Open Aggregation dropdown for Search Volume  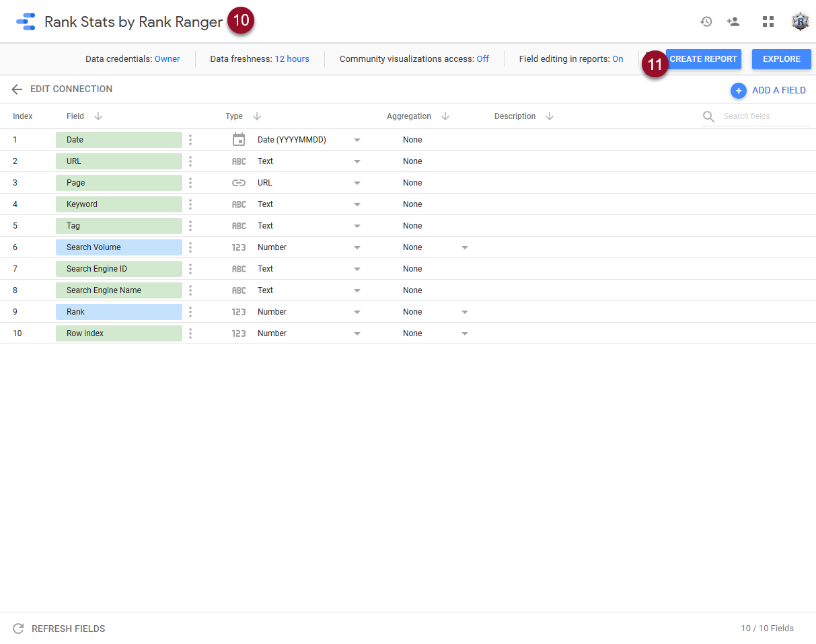[x=465, y=247]
